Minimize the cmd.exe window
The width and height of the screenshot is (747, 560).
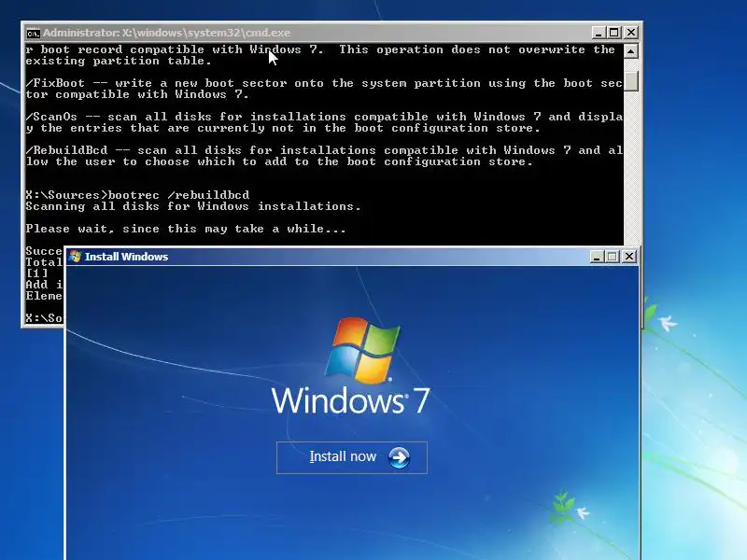pos(598,33)
